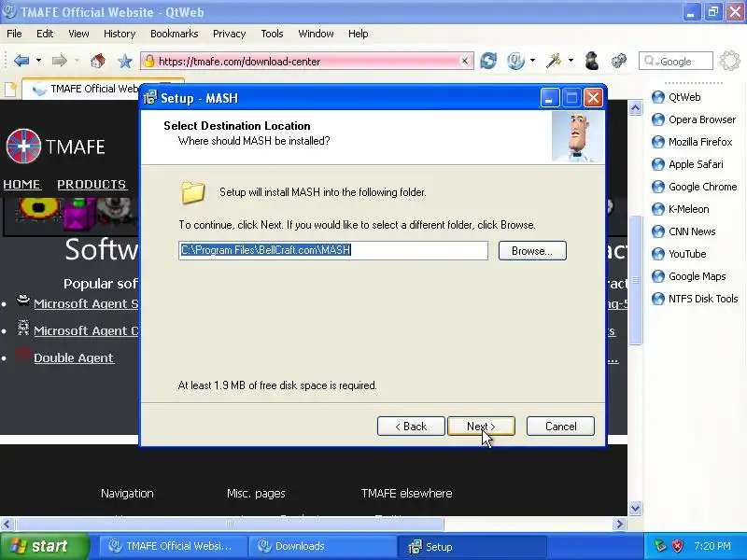This screenshot has height=560, width=747.
Task: Click Back in the Setup wizard
Action: (411, 427)
